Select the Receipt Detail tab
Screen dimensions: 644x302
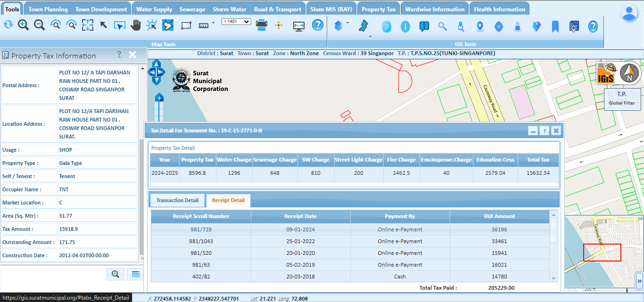coord(228,200)
